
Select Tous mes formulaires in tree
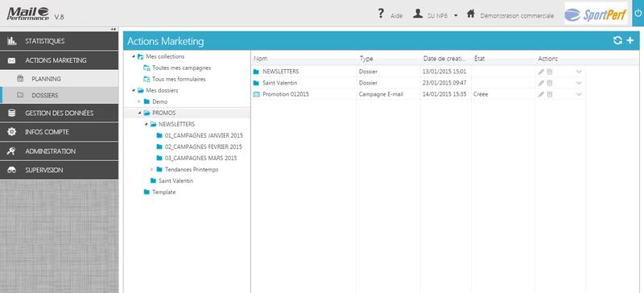[179, 79]
